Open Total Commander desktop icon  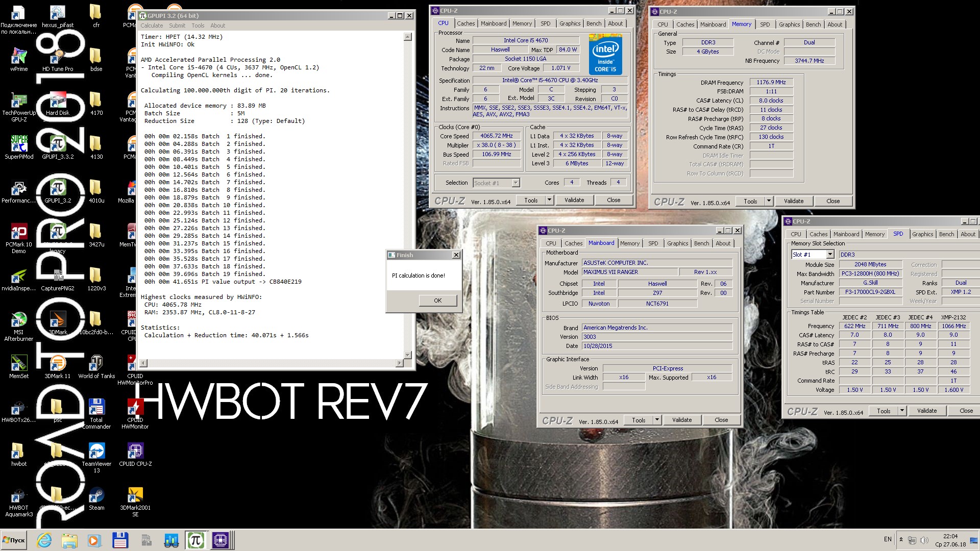click(x=96, y=413)
